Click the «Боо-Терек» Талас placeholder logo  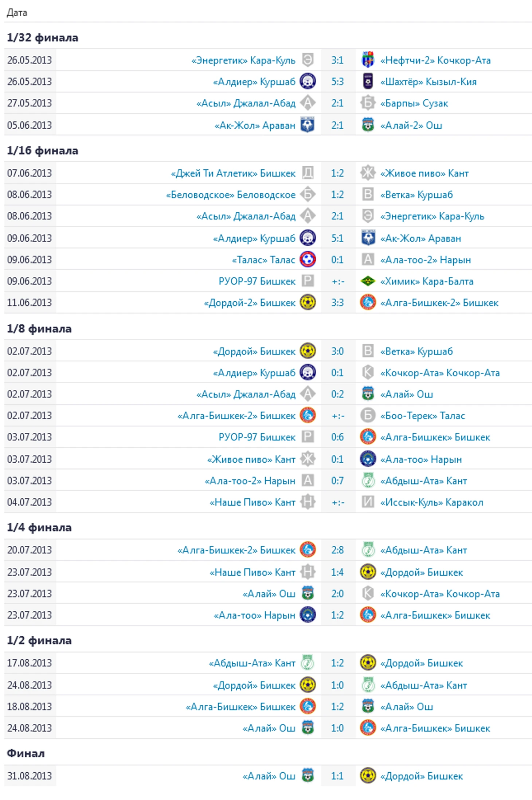[x=367, y=415]
